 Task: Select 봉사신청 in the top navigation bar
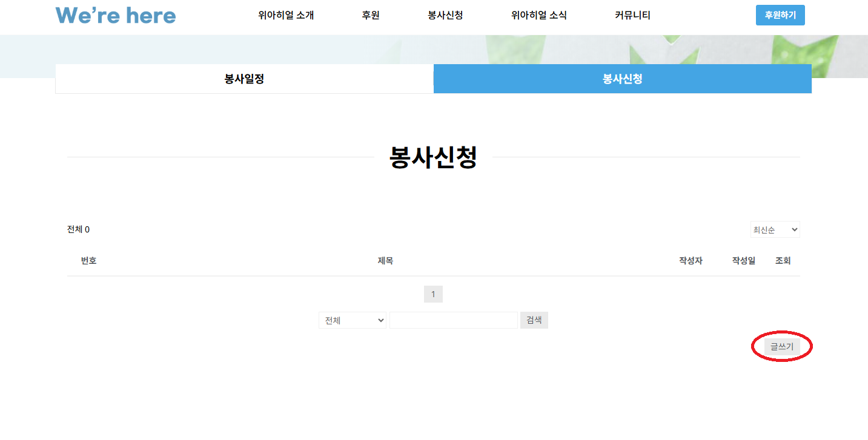click(x=445, y=15)
